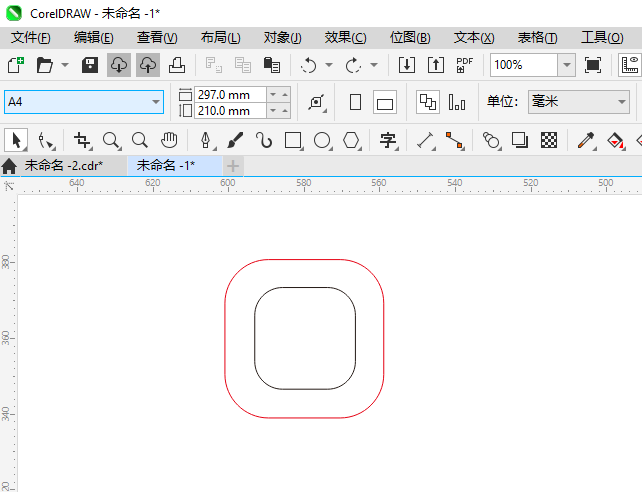Open the 对象(J) menu
This screenshot has height=492, width=642.
tap(283, 38)
